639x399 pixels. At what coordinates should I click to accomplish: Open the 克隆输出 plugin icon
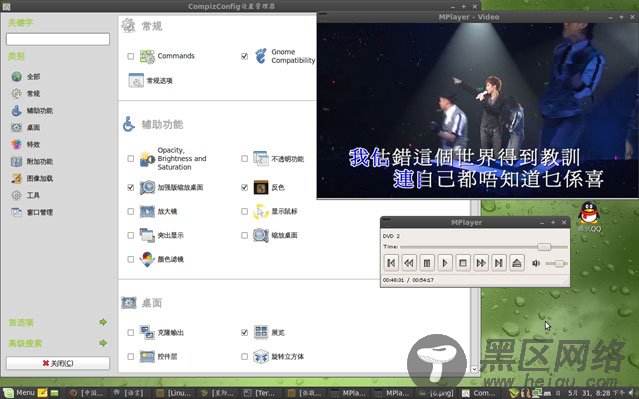click(x=147, y=333)
